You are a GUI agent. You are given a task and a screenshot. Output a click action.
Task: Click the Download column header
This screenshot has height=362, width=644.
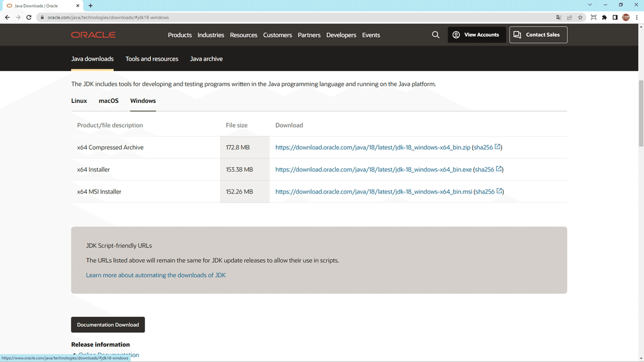289,125
